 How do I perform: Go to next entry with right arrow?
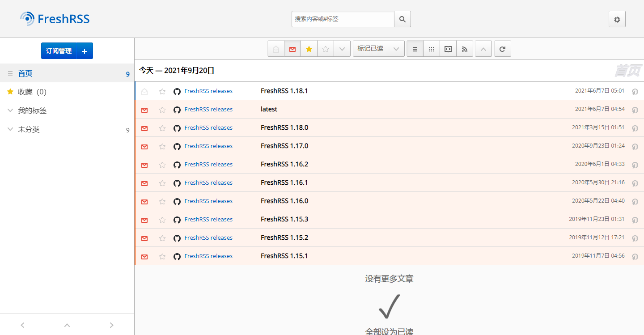112,325
